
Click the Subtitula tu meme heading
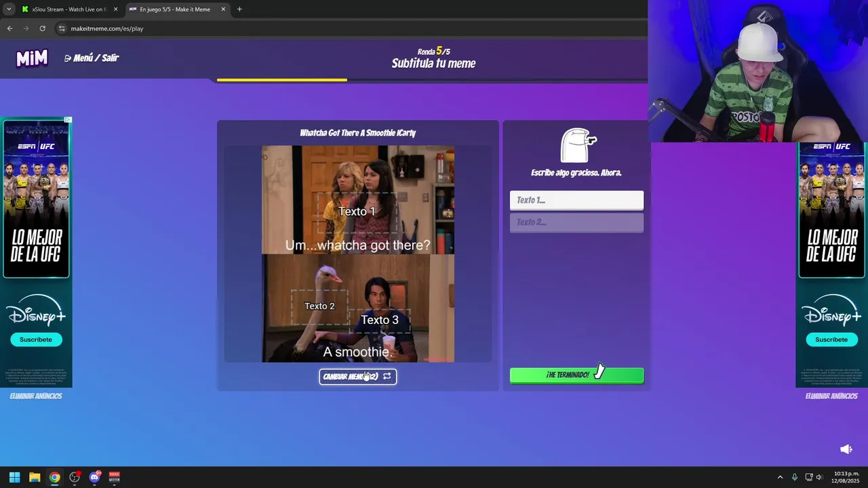pos(433,64)
